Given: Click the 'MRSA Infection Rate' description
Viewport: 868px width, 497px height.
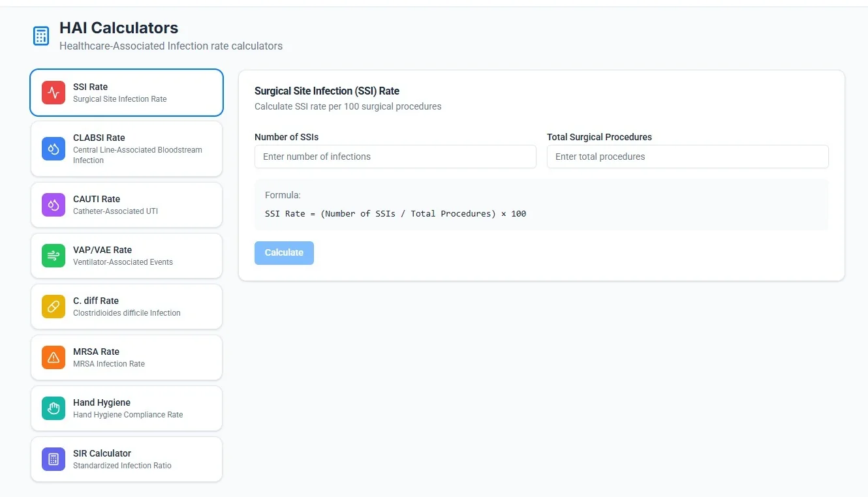Looking at the screenshot, I should click(x=109, y=364).
